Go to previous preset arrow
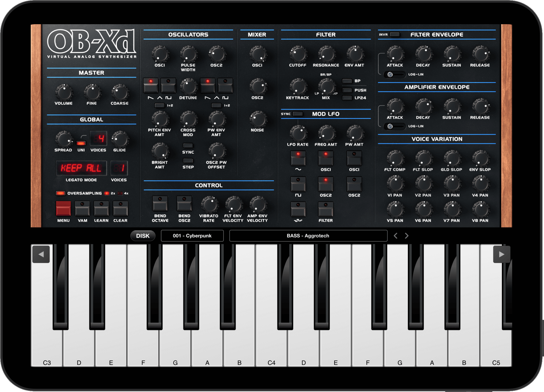This screenshot has width=544, height=392. click(396, 236)
